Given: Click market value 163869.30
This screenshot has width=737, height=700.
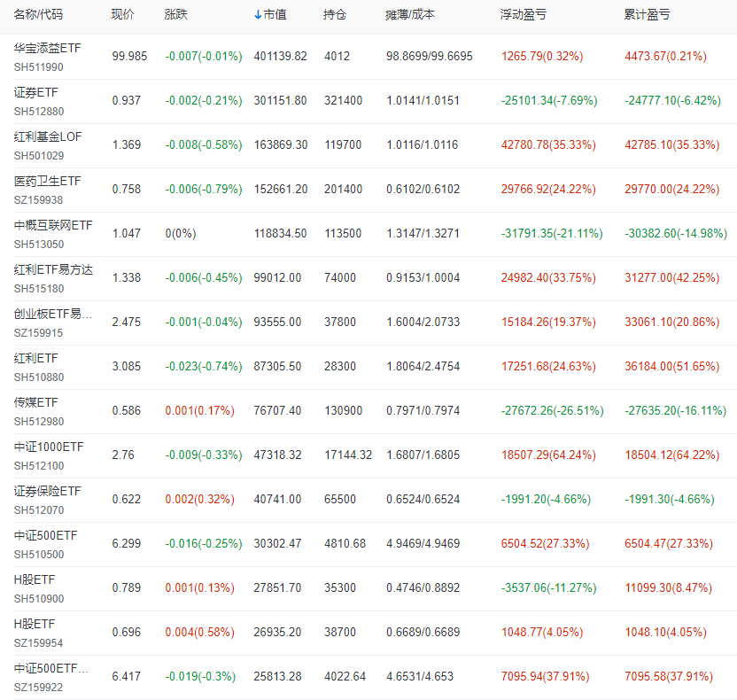Looking at the screenshot, I should point(281,144).
